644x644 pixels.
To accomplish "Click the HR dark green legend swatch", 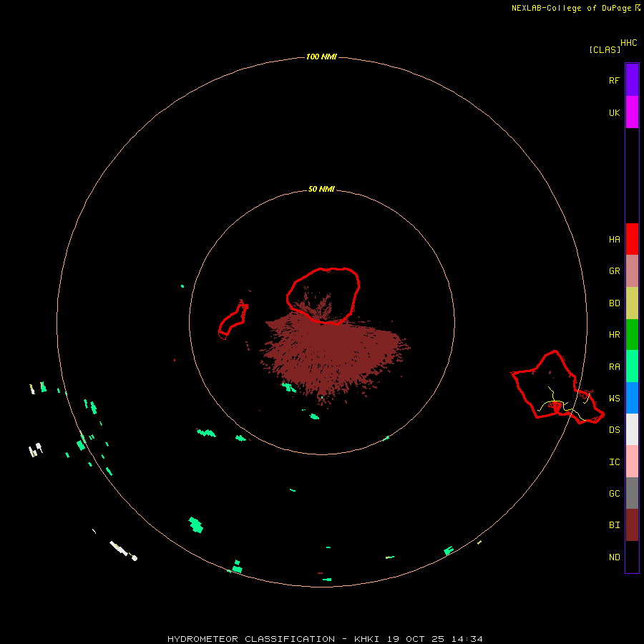I will coord(632,334).
